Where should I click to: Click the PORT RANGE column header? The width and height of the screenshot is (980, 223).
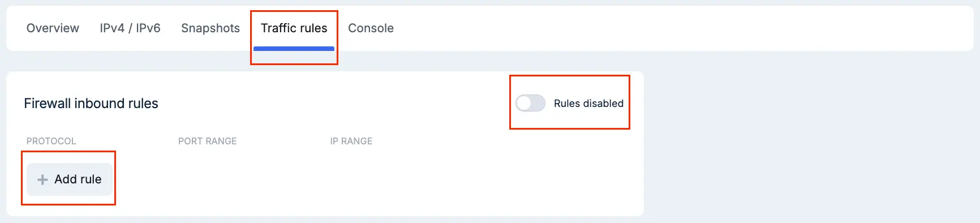[208, 141]
